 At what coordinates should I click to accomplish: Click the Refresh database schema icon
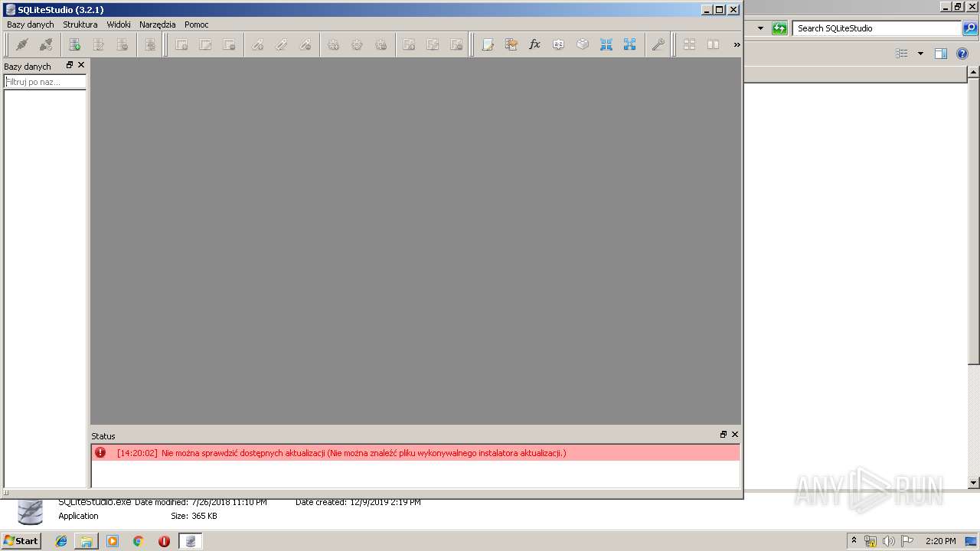(x=150, y=45)
